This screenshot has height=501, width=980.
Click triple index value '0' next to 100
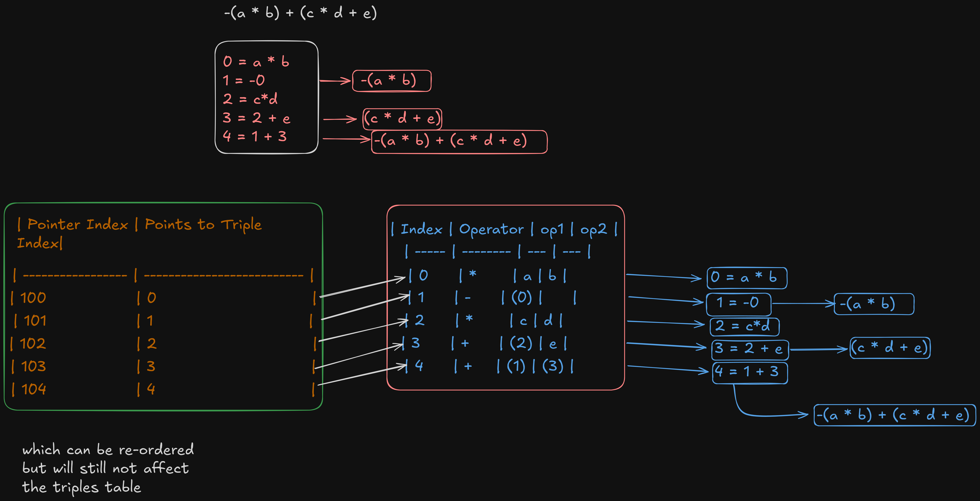(x=151, y=298)
